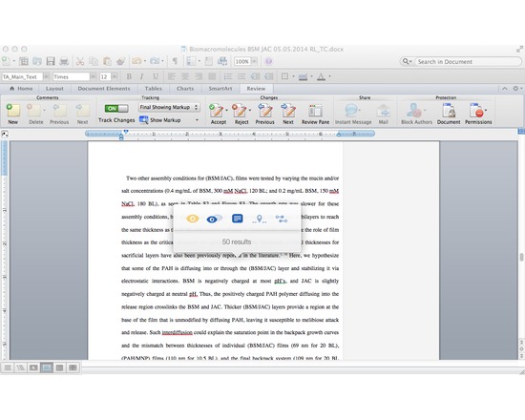Click the Print icon in toolbar

64,61
